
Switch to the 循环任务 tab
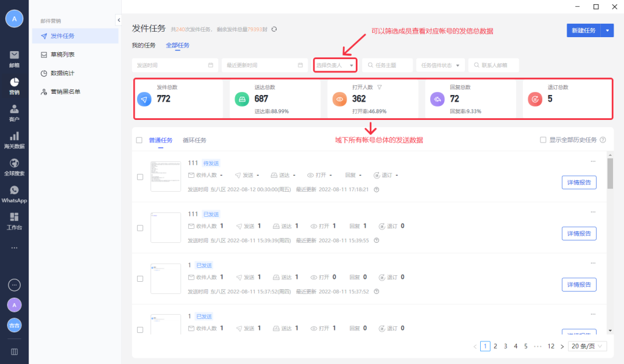tap(194, 140)
